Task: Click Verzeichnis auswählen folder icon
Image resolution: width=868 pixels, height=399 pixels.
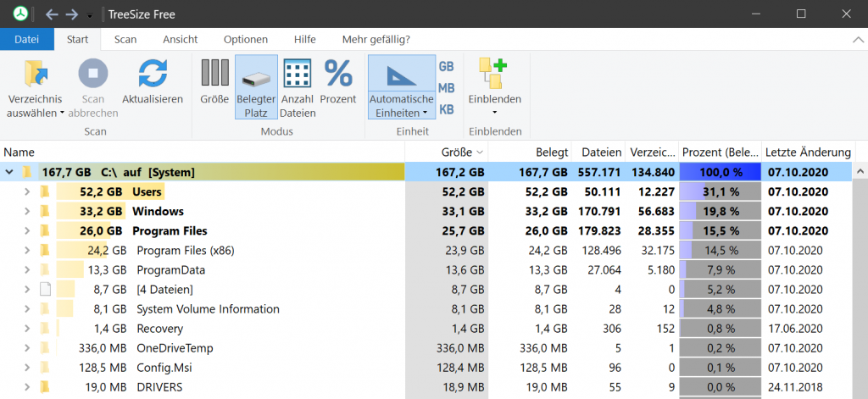Action: click(36, 73)
